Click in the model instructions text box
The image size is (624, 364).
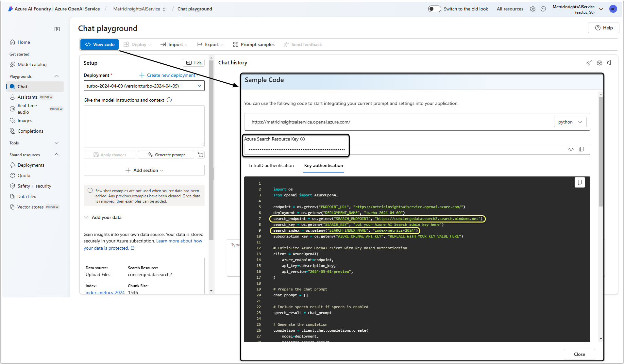click(x=144, y=126)
